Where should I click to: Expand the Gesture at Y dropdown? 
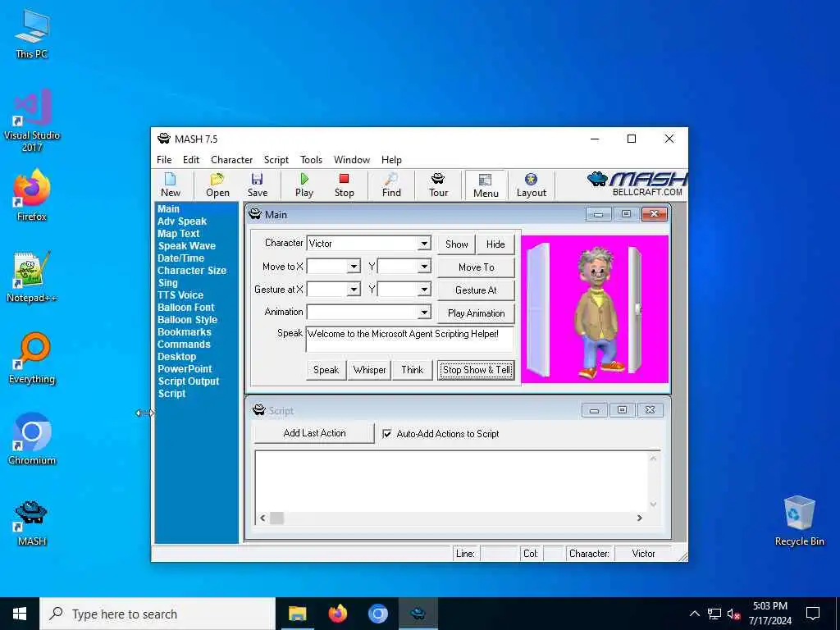click(x=424, y=290)
